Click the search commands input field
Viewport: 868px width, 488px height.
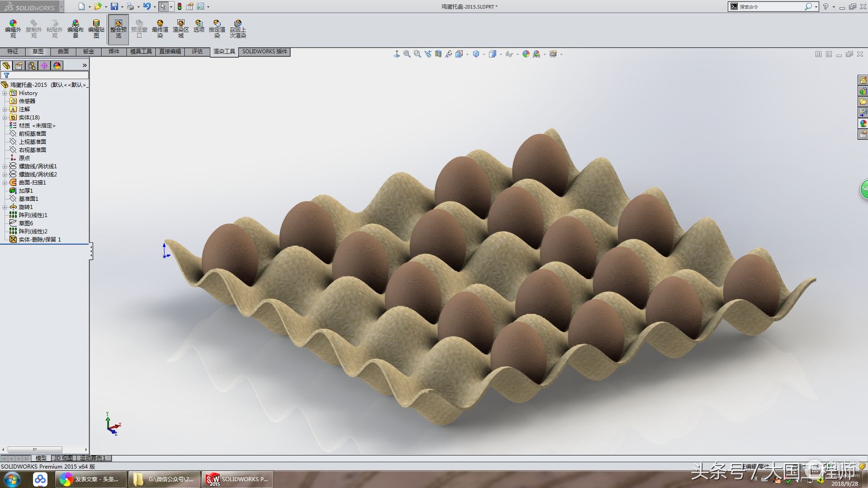tap(771, 7)
